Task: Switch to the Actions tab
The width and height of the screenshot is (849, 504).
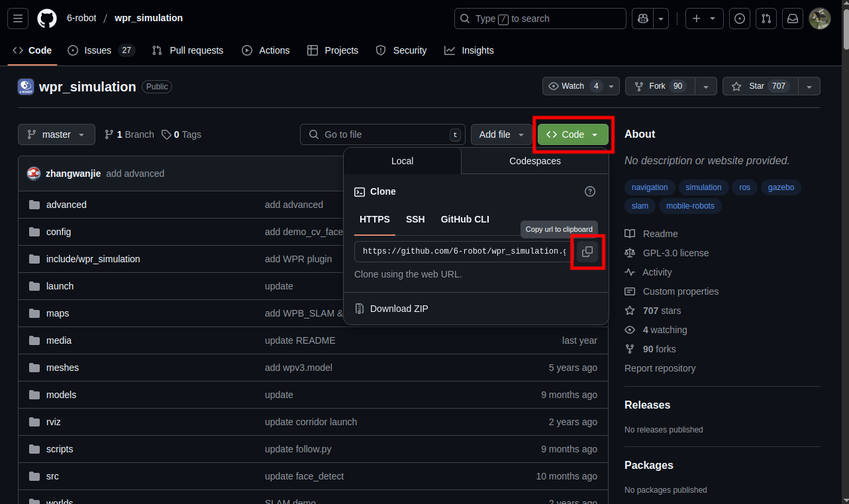Action: click(266, 50)
